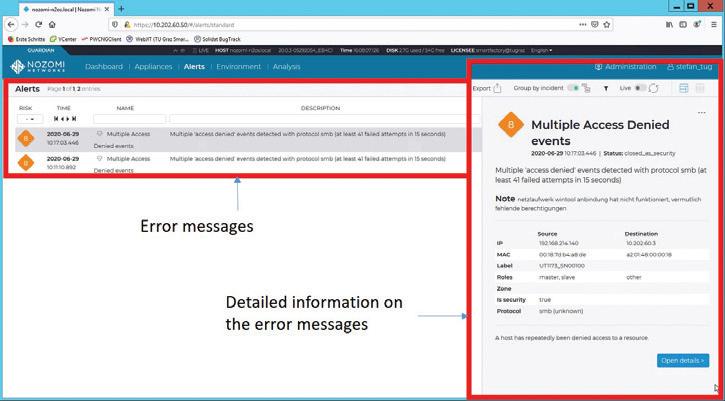Click the Export share icon
This screenshot has width=725, height=401.
click(497, 88)
